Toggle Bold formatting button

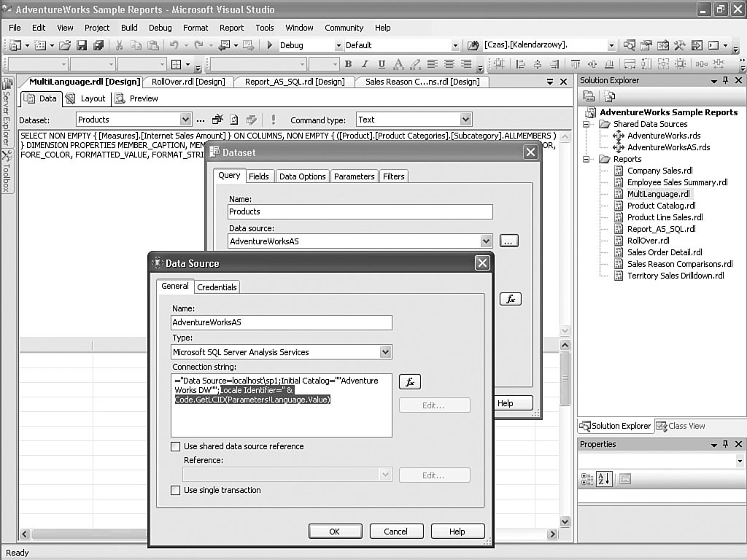tap(348, 64)
